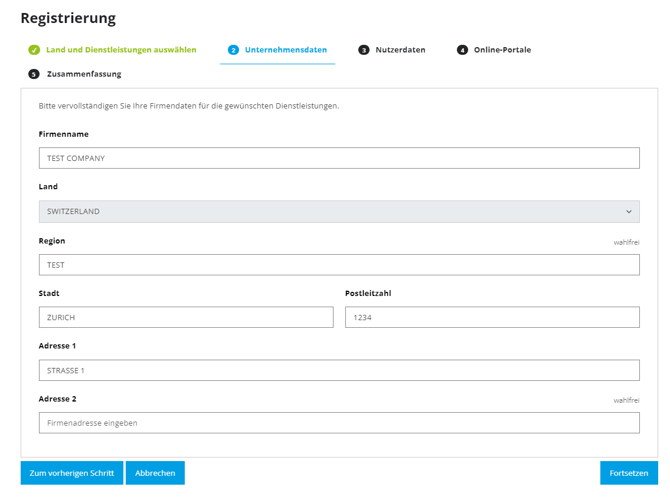Click the green checkmark step icon
The width and height of the screenshot is (670, 500).
point(34,50)
